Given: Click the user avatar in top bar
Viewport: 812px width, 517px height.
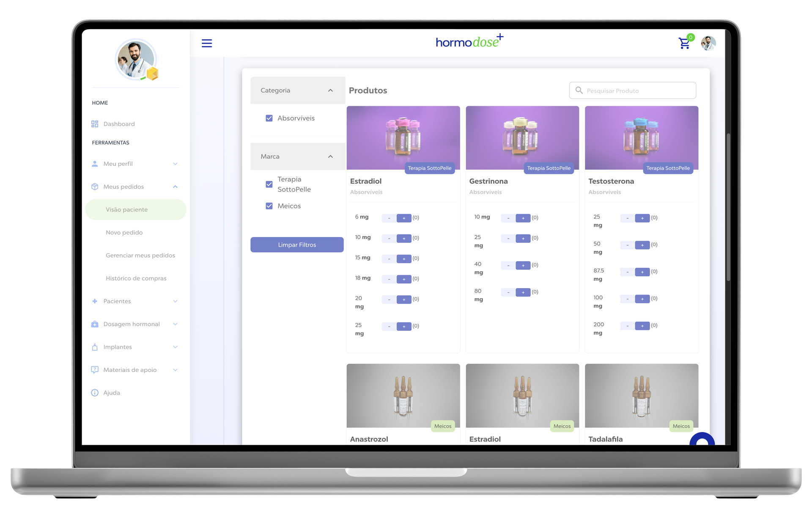Looking at the screenshot, I should tap(708, 43).
